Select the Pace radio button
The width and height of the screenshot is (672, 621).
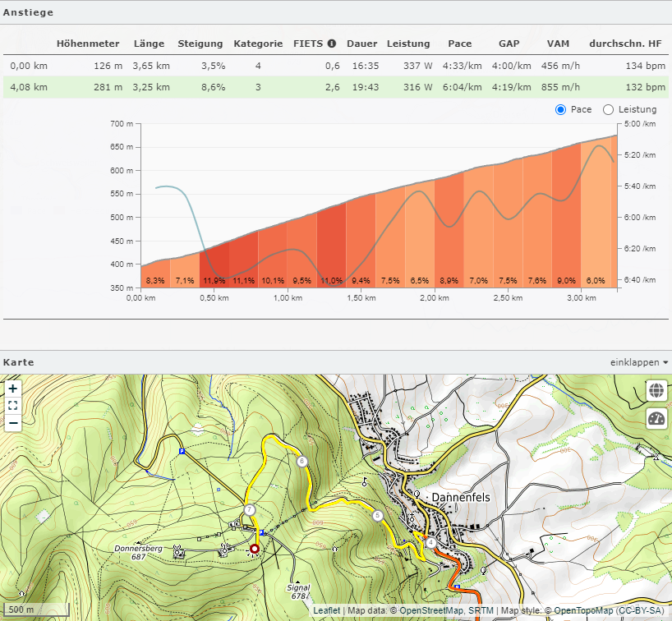pyautogui.click(x=561, y=110)
